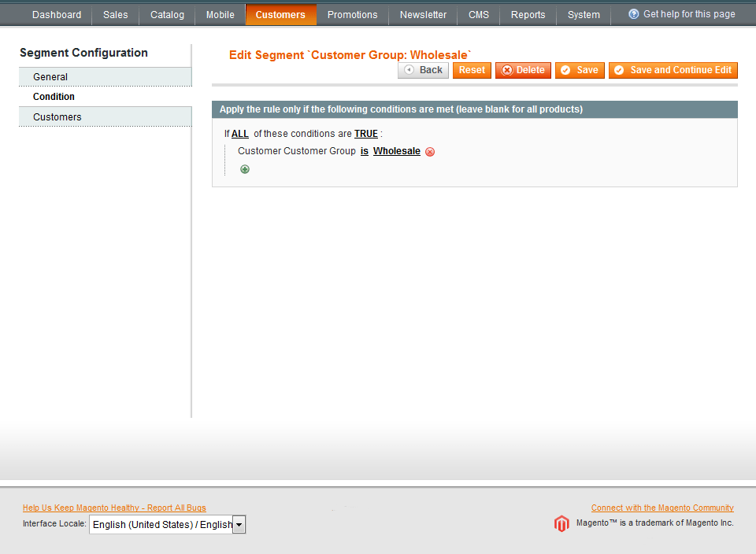This screenshot has width=756, height=554.
Task: Click the Delete button
Action: [523, 70]
